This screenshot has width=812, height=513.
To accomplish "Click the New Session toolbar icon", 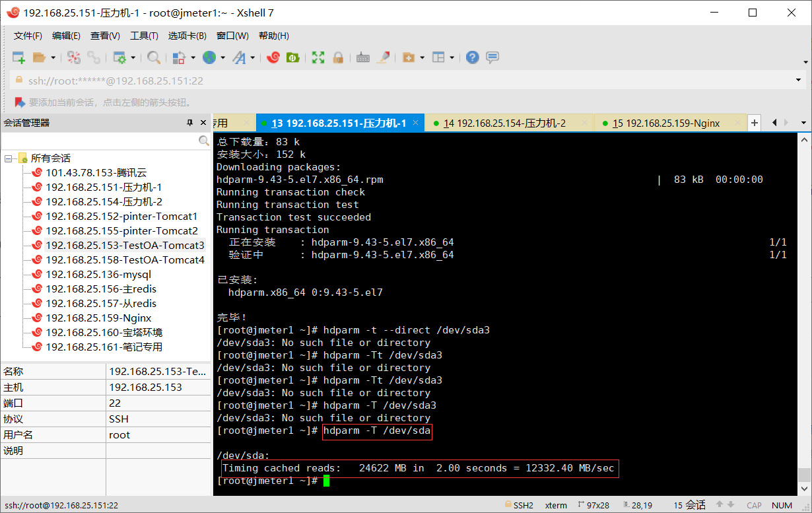I will coord(18,57).
